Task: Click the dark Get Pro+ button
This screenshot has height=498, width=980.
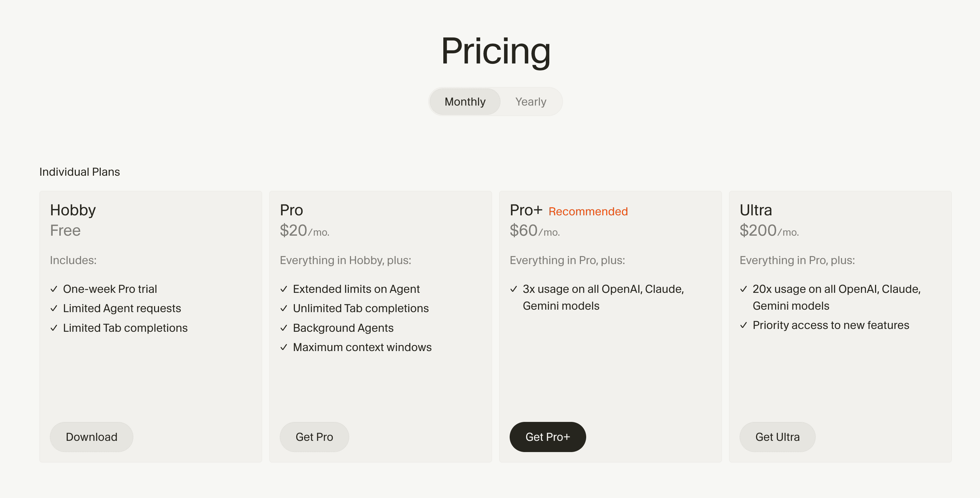Action: point(548,437)
